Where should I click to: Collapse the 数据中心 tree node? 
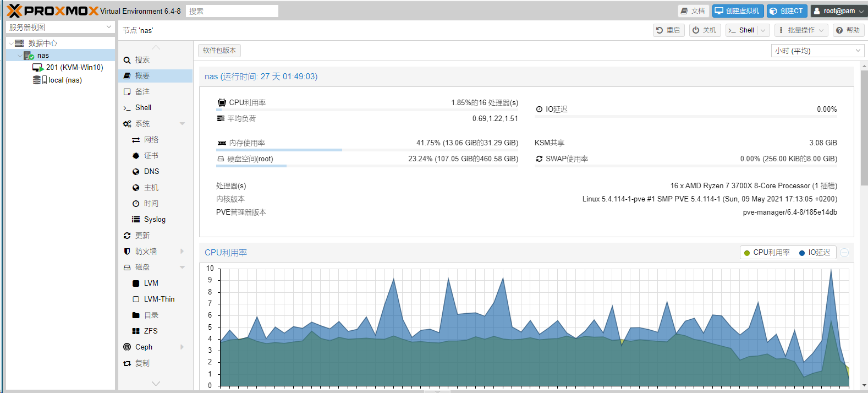pos(10,43)
